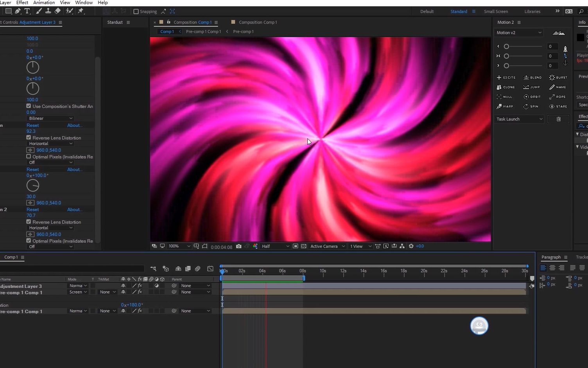Screen dimensions: 588x368
Task: Go to Pre-comp 1 Comp 1 breadcrumb
Action: click(x=203, y=32)
